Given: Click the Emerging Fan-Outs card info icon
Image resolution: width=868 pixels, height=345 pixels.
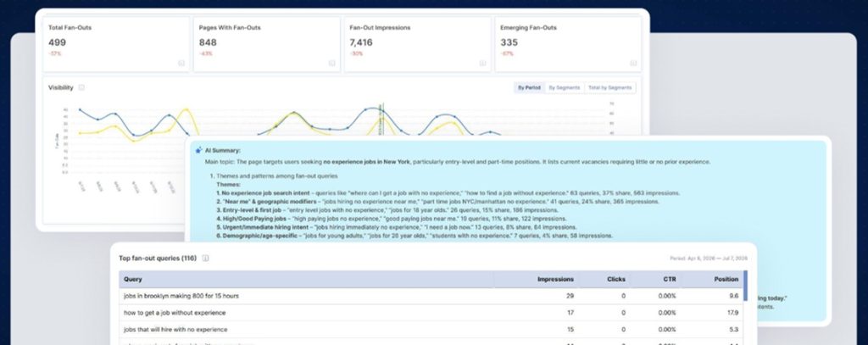Looking at the screenshot, I should [x=633, y=63].
